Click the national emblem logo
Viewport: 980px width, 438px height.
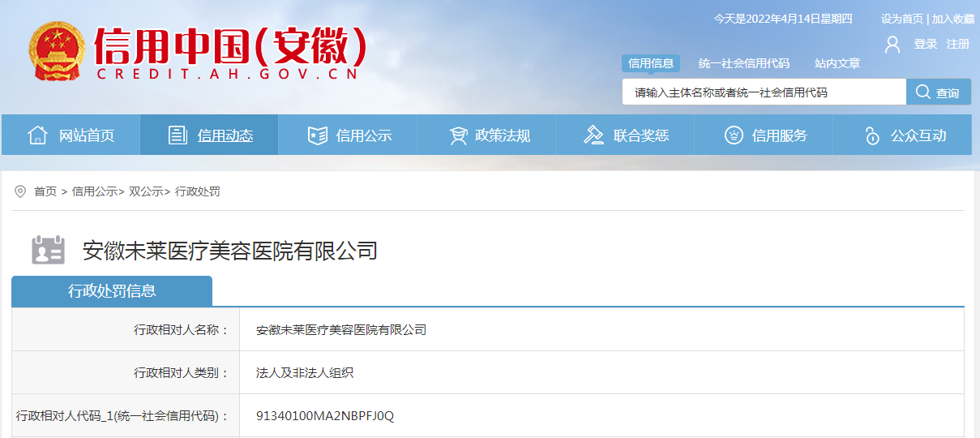click(55, 52)
